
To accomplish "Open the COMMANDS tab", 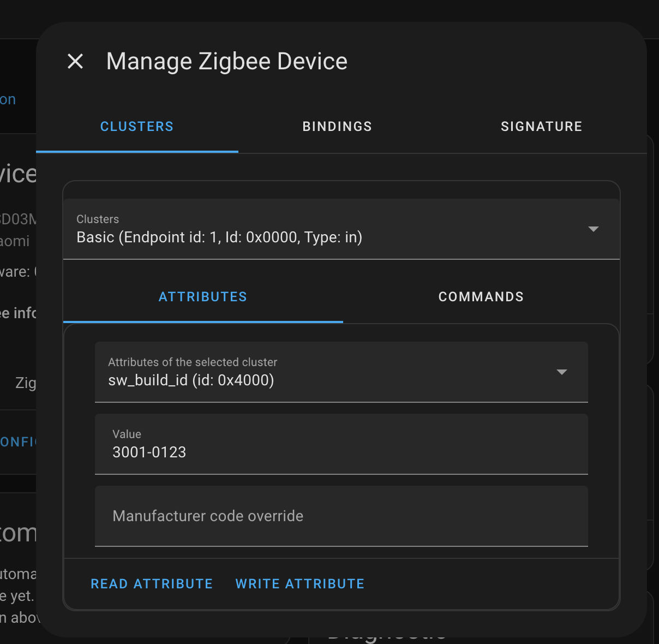I will 481,296.
